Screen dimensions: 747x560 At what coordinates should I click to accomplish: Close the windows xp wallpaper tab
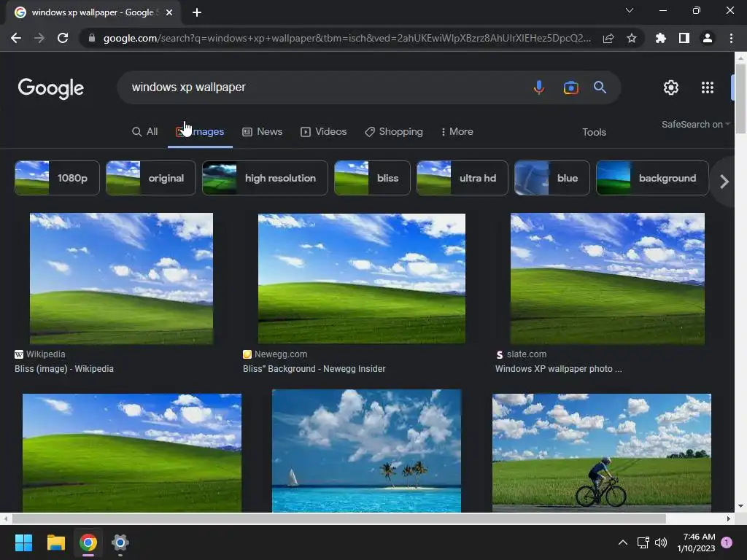point(169,12)
